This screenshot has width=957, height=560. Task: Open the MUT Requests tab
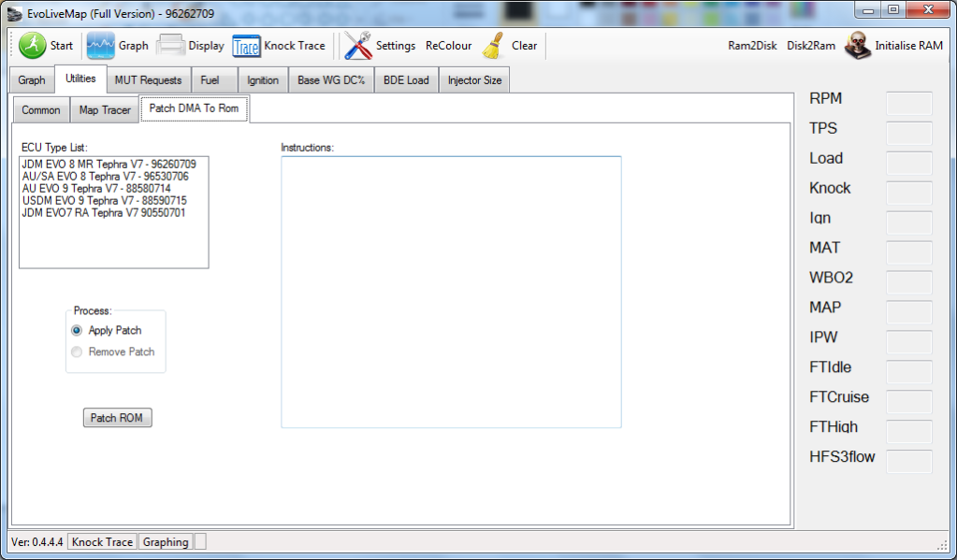(x=149, y=79)
